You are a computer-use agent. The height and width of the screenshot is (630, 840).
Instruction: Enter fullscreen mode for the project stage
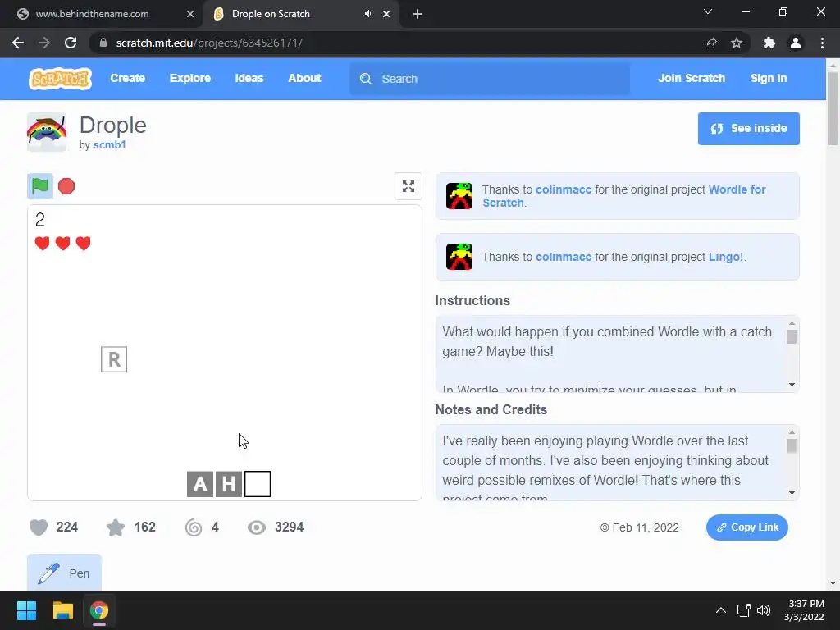point(409,186)
